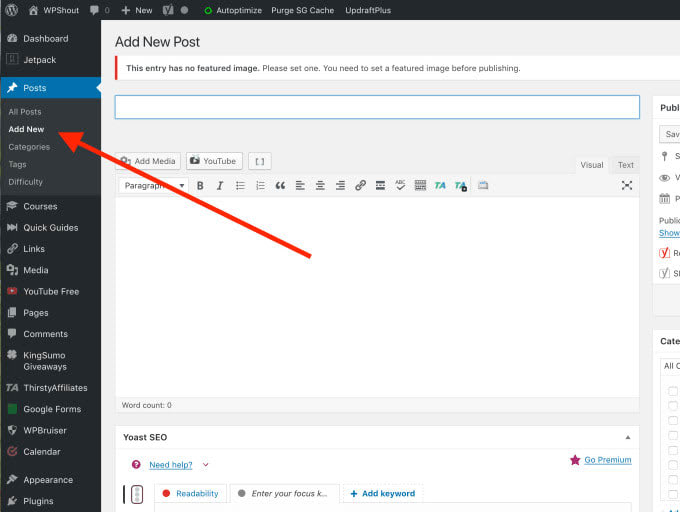
Task: Open the Readability tab
Action: 190,493
